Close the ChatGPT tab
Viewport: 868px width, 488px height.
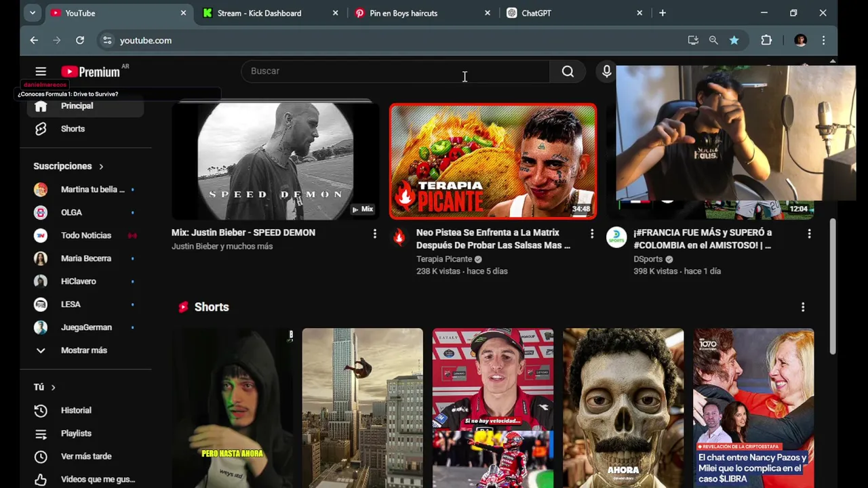click(x=639, y=13)
